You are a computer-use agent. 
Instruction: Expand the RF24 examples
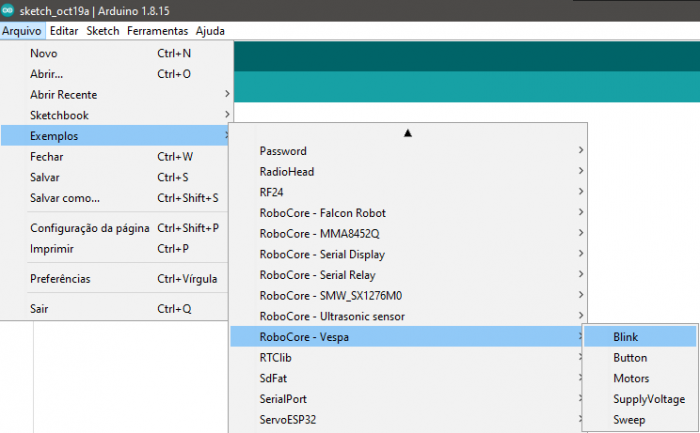(x=408, y=192)
